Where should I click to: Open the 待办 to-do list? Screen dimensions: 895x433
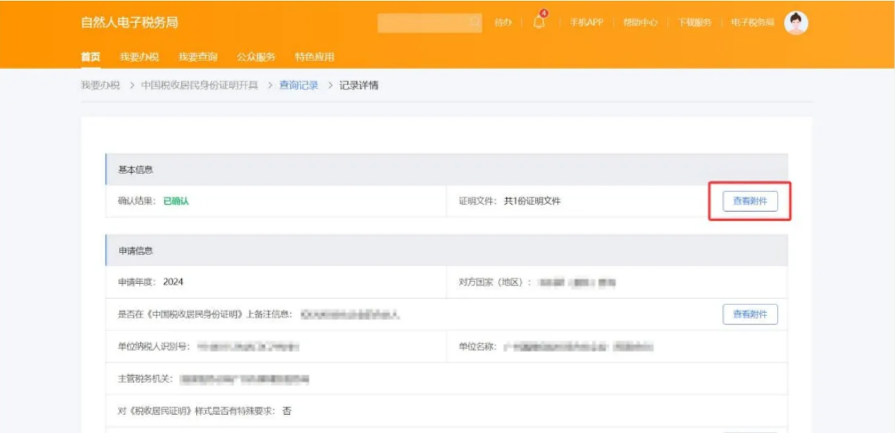point(503,23)
